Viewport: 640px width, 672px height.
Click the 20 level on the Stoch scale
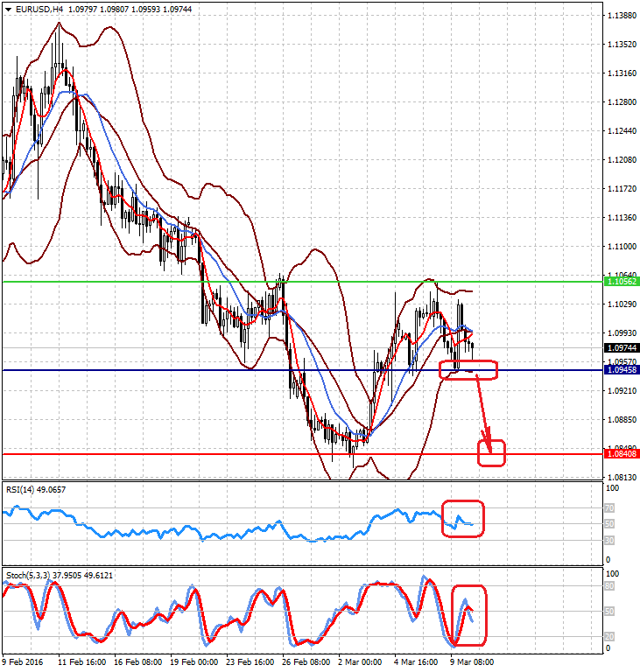click(609, 637)
